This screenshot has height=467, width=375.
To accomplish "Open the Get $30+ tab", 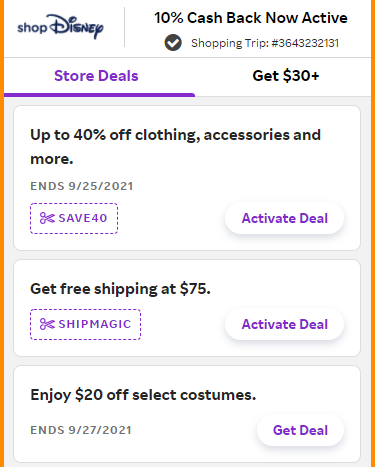I will 286,76.
